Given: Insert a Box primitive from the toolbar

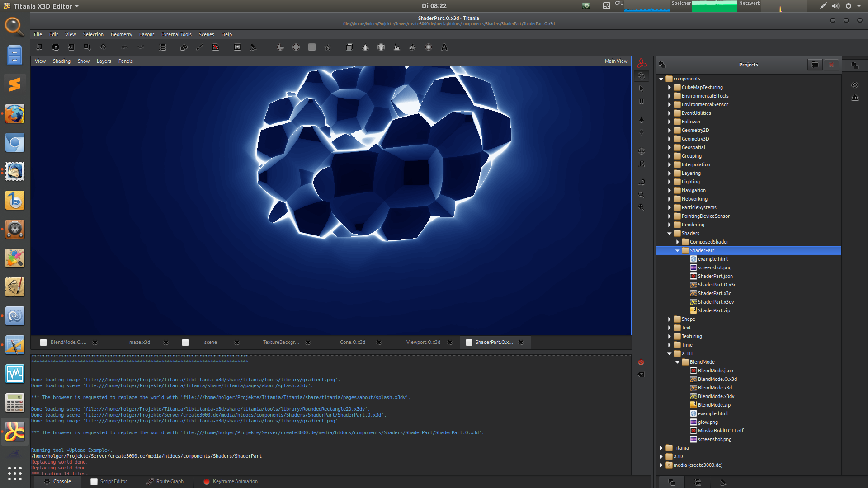Looking at the screenshot, I should 349,47.
